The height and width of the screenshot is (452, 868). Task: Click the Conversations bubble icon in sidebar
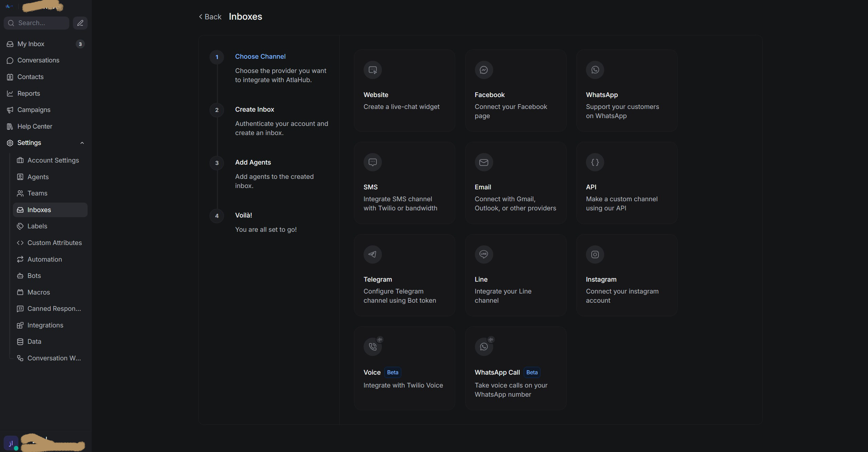[x=10, y=60]
